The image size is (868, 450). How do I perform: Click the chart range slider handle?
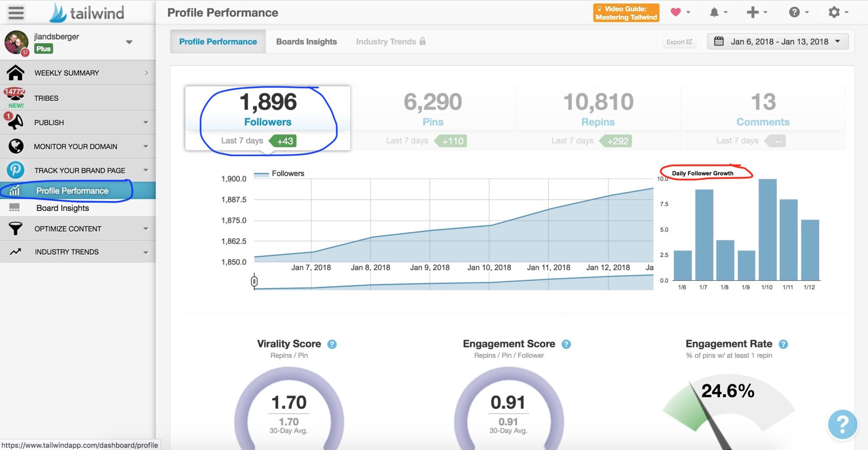click(254, 281)
